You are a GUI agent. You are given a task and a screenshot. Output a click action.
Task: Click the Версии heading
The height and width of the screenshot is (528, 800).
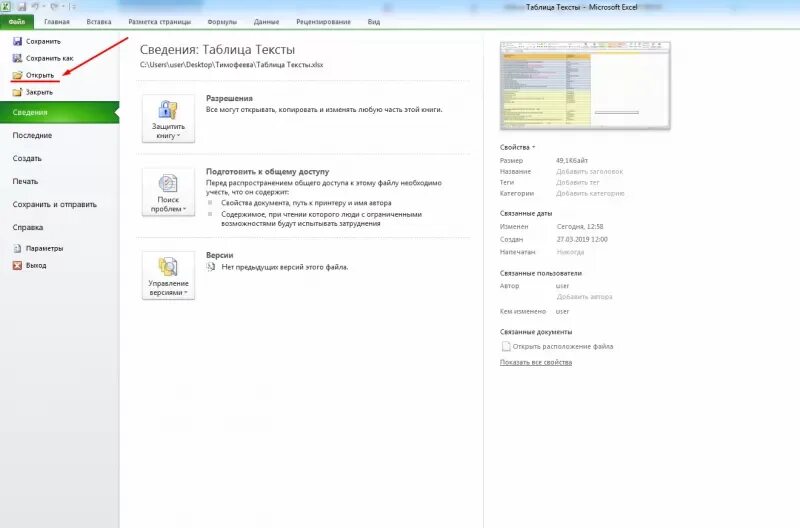(219, 255)
